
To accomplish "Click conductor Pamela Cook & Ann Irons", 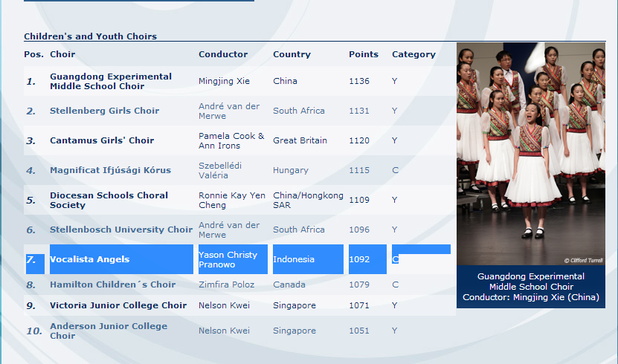I will [231, 140].
